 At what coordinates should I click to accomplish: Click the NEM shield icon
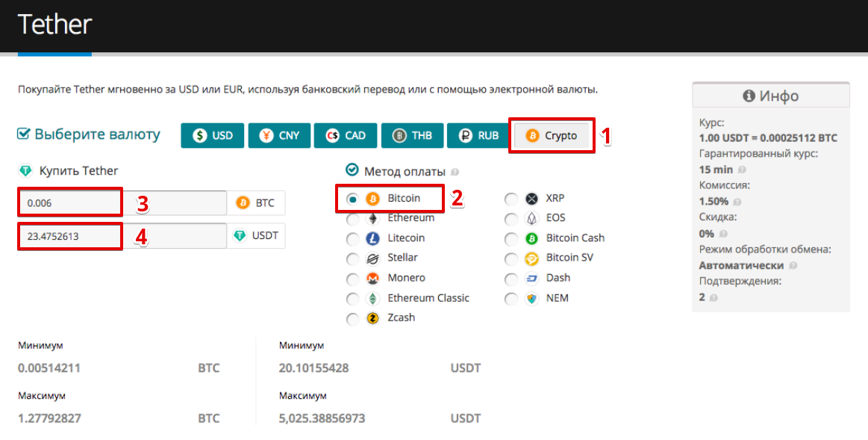[531, 298]
